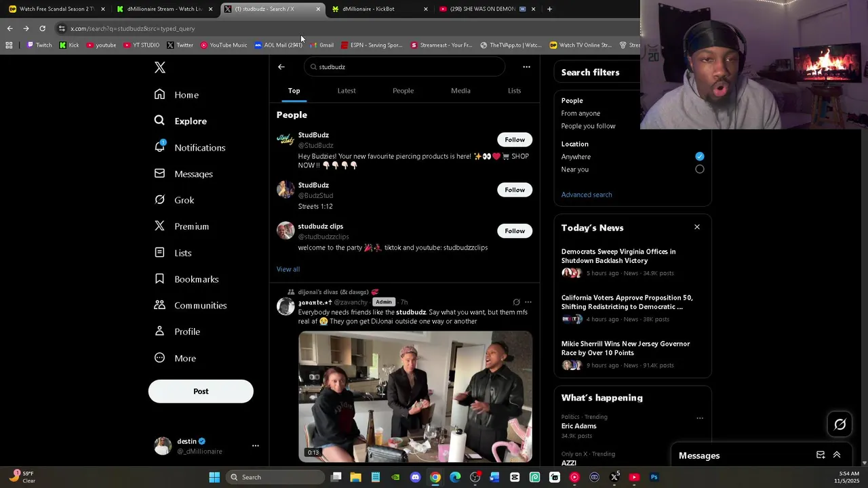Open Profile in the sidebar
The width and height of the screenshot is (868, 488).
[176, 331]
